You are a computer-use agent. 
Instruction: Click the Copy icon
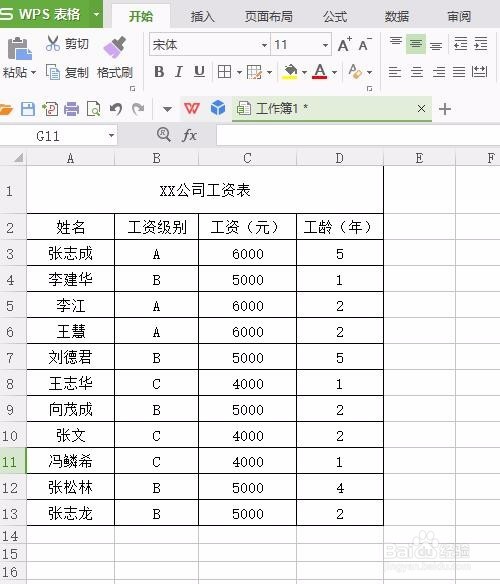tap(53, 72)
